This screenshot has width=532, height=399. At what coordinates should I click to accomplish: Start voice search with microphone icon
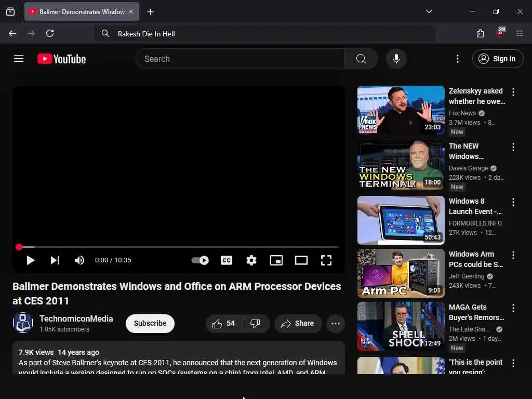click(x=396, y=59)
